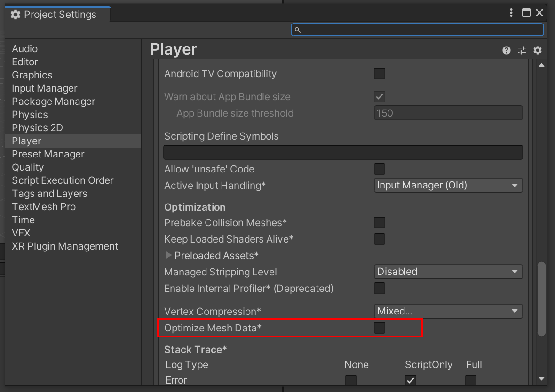Open the Active Input Handling dropdown
The width and height of the screenshot is (555, 392).
[x=448, y=185]
